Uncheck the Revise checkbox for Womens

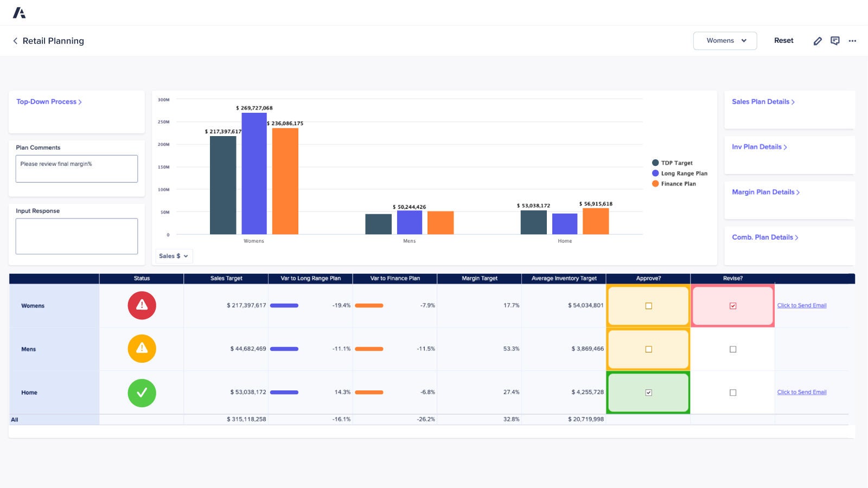733,305
